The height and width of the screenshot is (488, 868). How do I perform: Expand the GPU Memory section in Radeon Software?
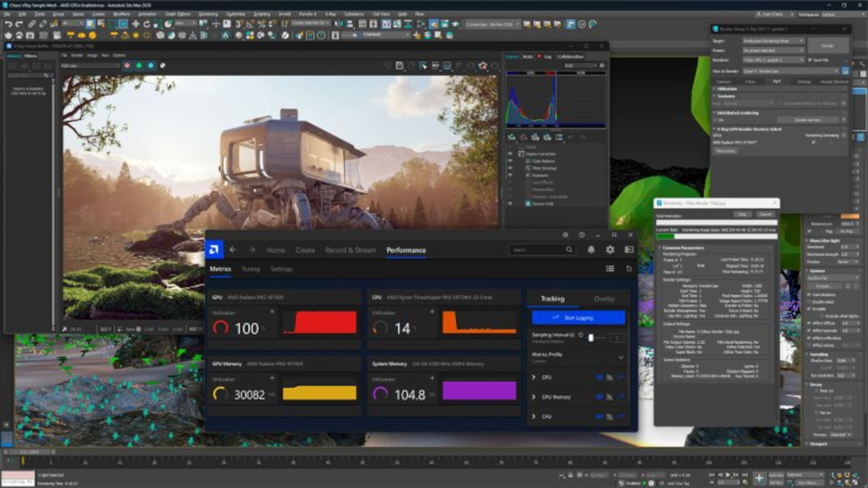click(x=534, y=396)
